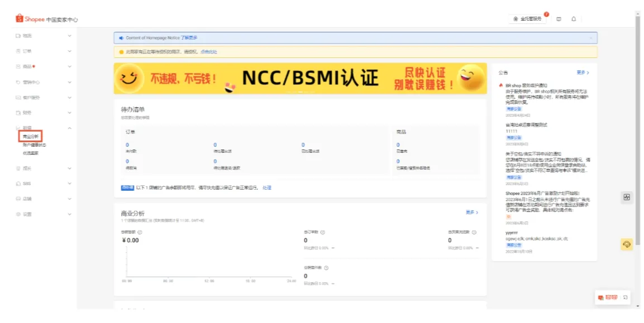Open the 财务 sidebar section
The image size is (644, 323).
(18, 112)
